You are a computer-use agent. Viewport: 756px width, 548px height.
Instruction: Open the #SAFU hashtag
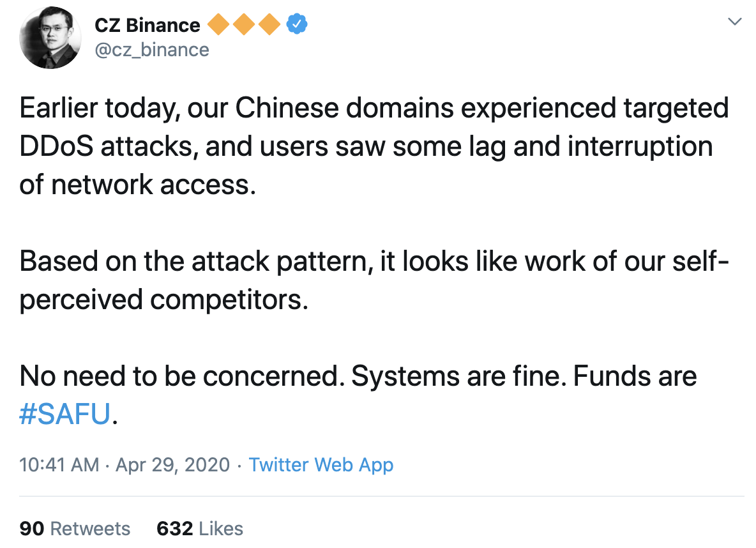tap(65, 414)
